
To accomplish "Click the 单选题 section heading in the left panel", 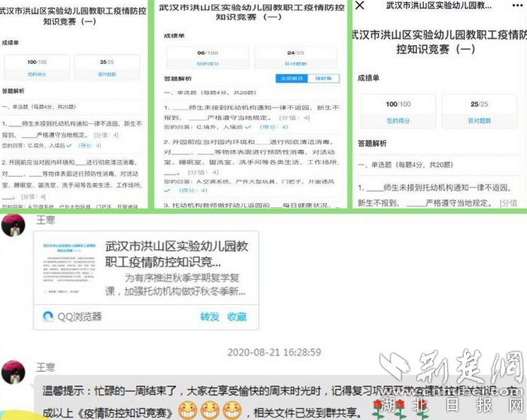I will coord(39,107).
